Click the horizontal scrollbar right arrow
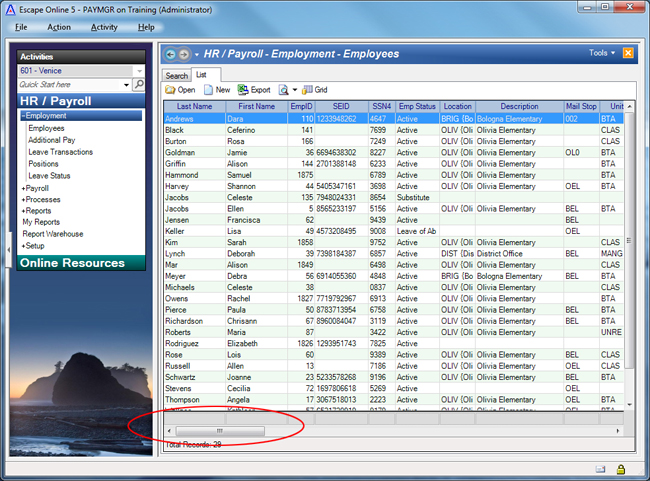Screen dimensions: 650x481 618,431
